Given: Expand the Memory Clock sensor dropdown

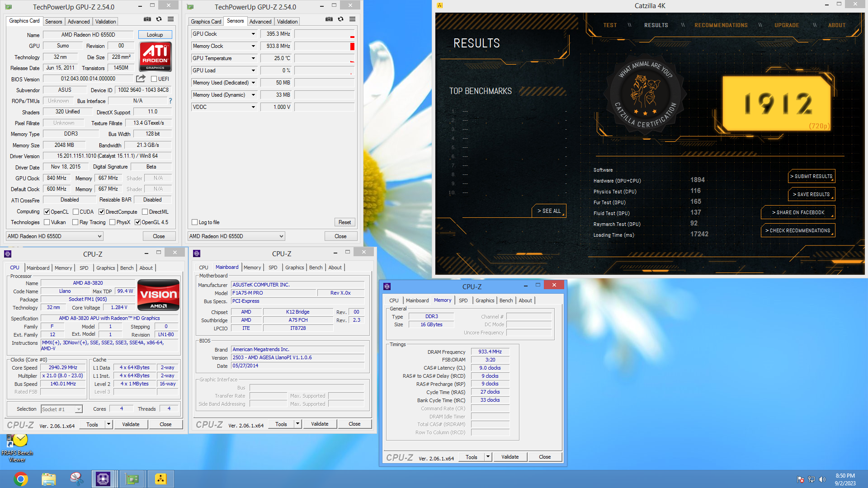Looking at the screenshot, I should tap(253, 46).
